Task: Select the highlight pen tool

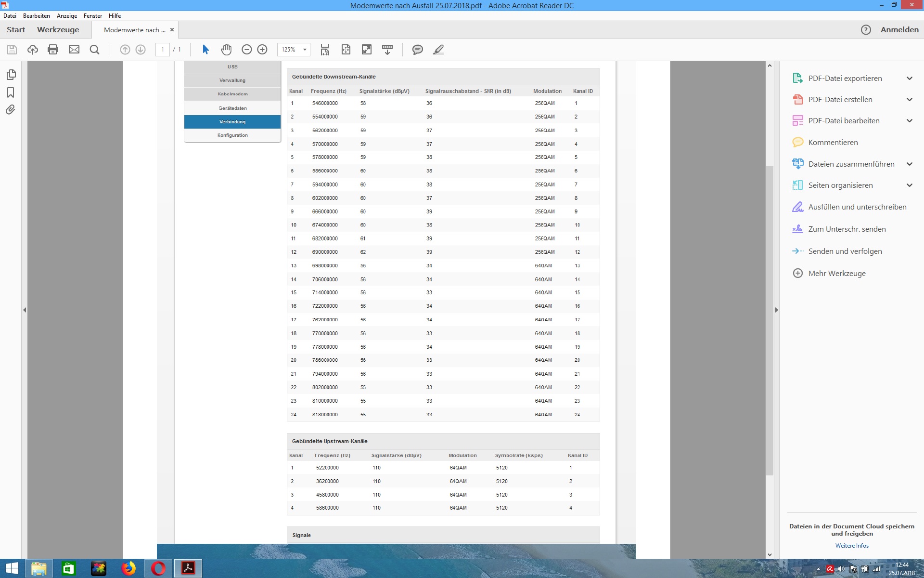Action: 438,50
